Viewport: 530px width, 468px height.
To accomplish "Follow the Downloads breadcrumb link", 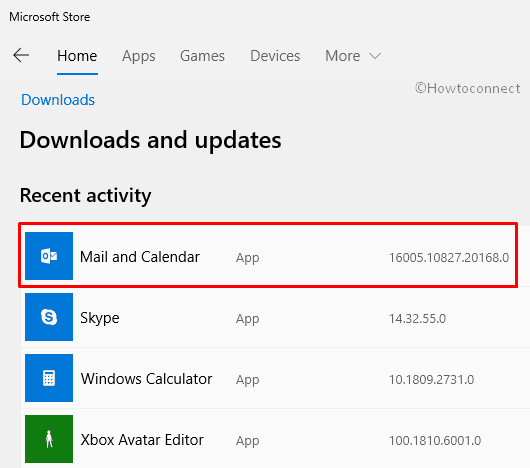I will pos(58,100).
